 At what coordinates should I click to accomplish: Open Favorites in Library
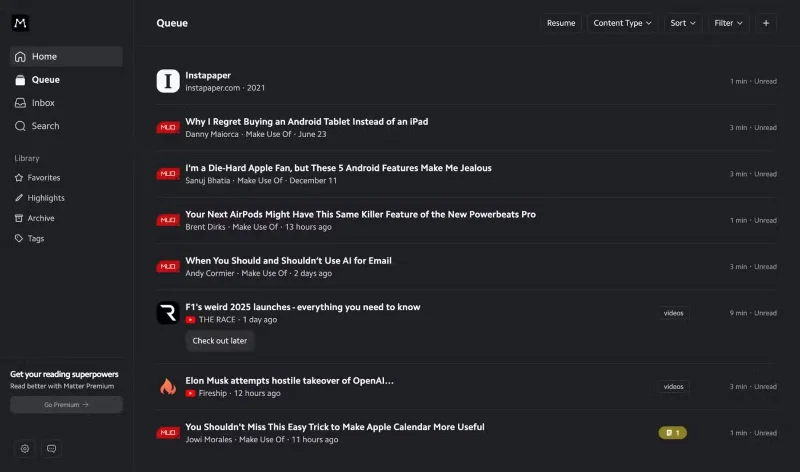tap(44, 178)
